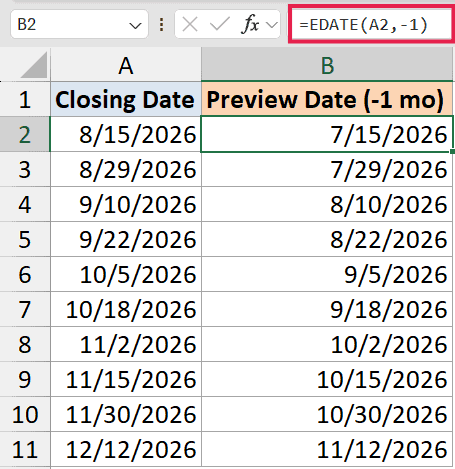Open the Name Box dropdown arrow
This screenshot has width=455, height=469.
click(135, 25)
